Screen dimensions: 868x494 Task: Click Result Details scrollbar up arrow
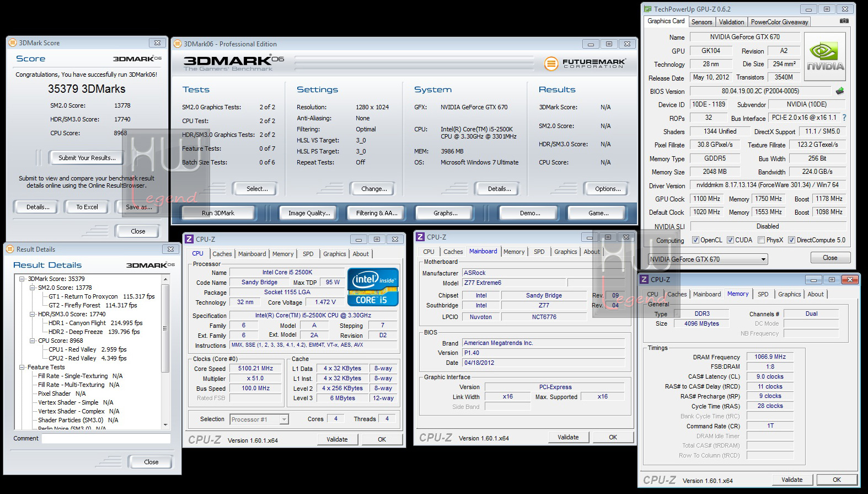pos(165,280)
